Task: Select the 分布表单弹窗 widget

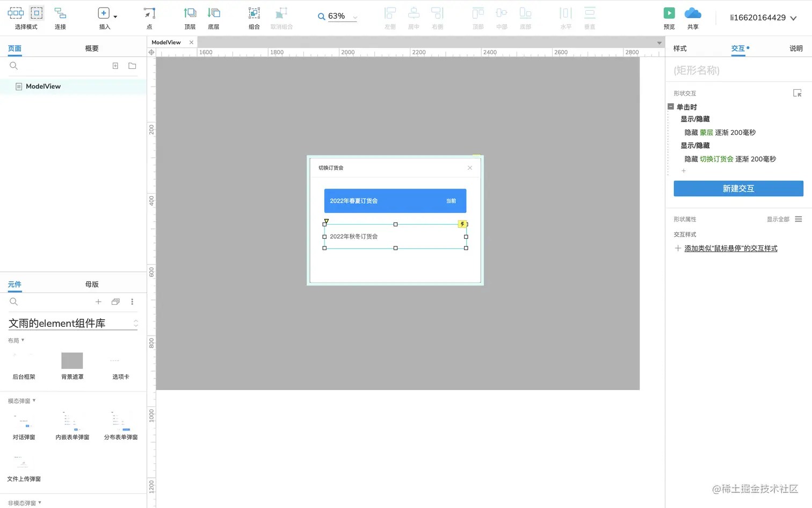Action: click(x=120, y=426)
